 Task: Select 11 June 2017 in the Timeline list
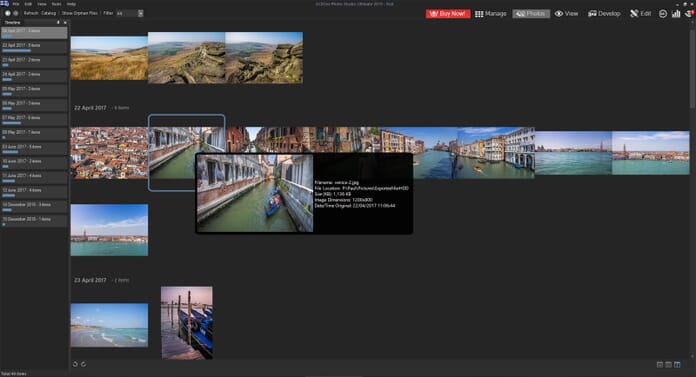click(x=34, y=177)
